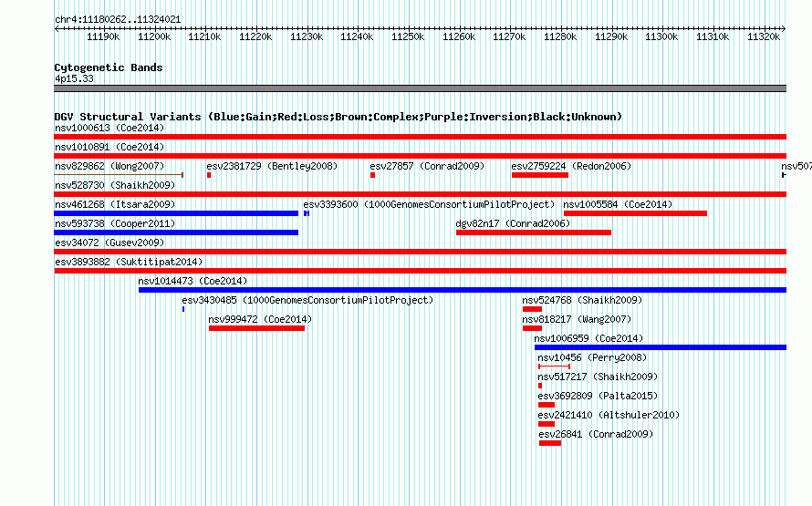The width and height of the screenshot is (812, 506).
Task: Click the 11190k ruler tick label
Action: tap(102, 36)
